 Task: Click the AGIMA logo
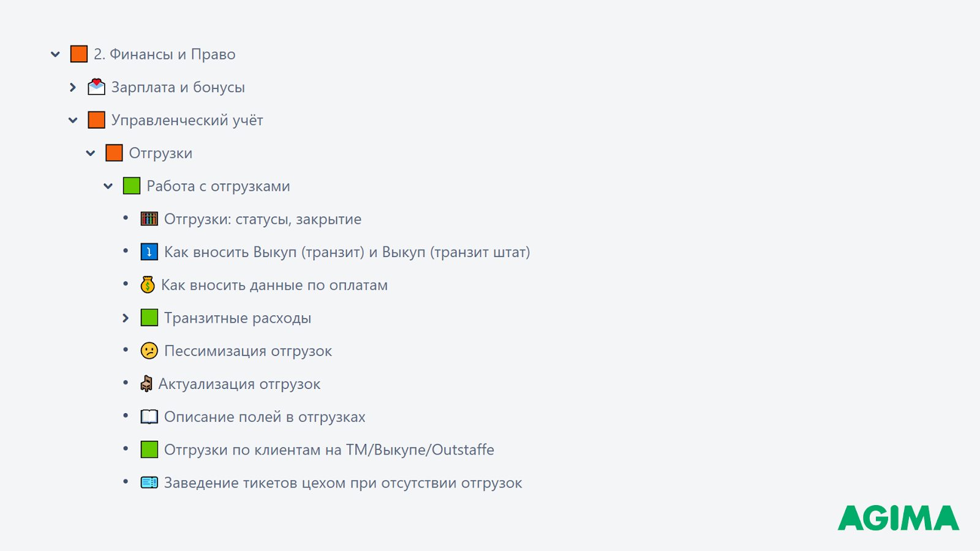899,518
